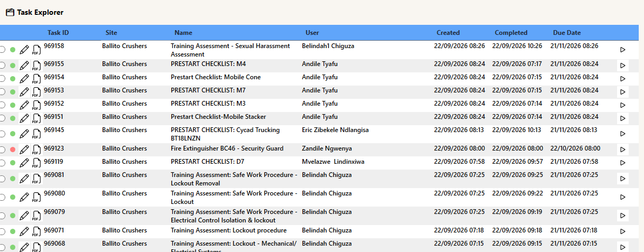The height and width of the screenshot is (252, 644).
Task: Edit task 969154 using the pencil
Action: pyautogui.click(x=24, y=79)
